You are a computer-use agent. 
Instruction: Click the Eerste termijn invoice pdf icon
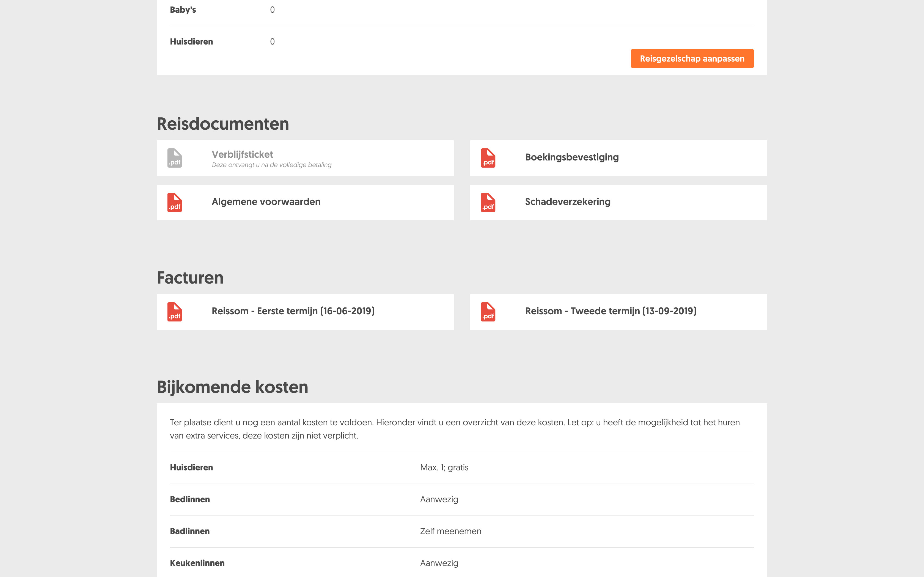click(x=175, y=312)
